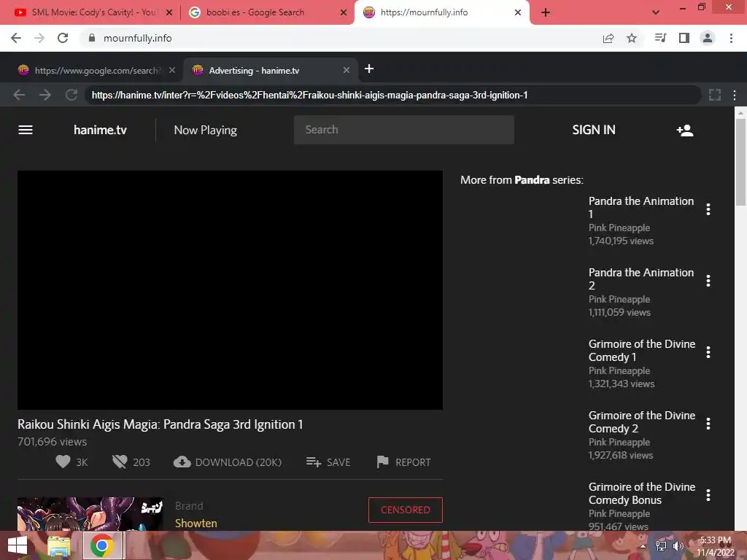
Task: Click the inner browser back arrow
Action: (19, 95)
